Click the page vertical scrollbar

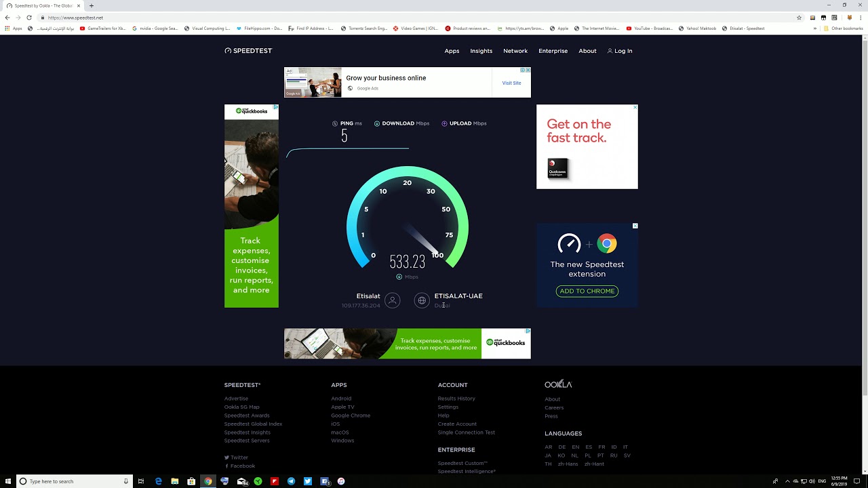tap(865, 217)
